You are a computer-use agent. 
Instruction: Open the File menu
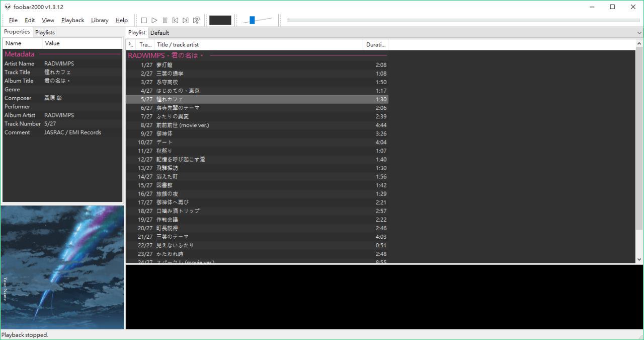pyautogui.click(x=13, y=20)
